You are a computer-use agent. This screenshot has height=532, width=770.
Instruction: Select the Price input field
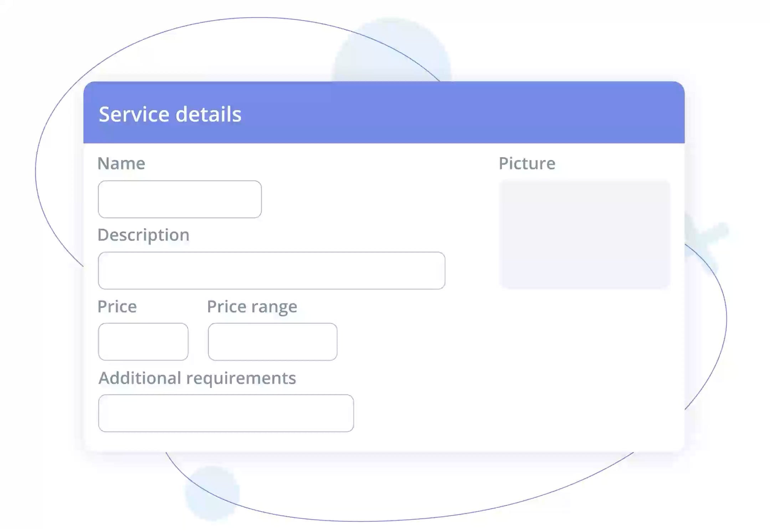pos(143,342)
